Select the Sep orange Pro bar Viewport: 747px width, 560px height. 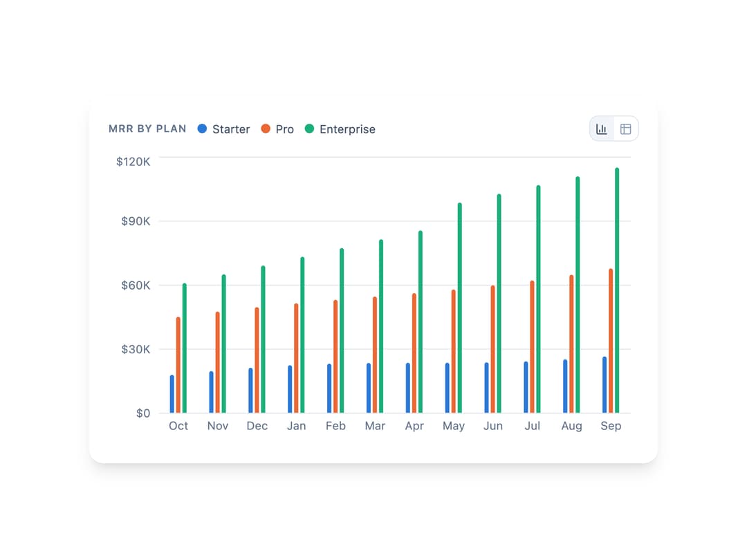coord(611,341)
